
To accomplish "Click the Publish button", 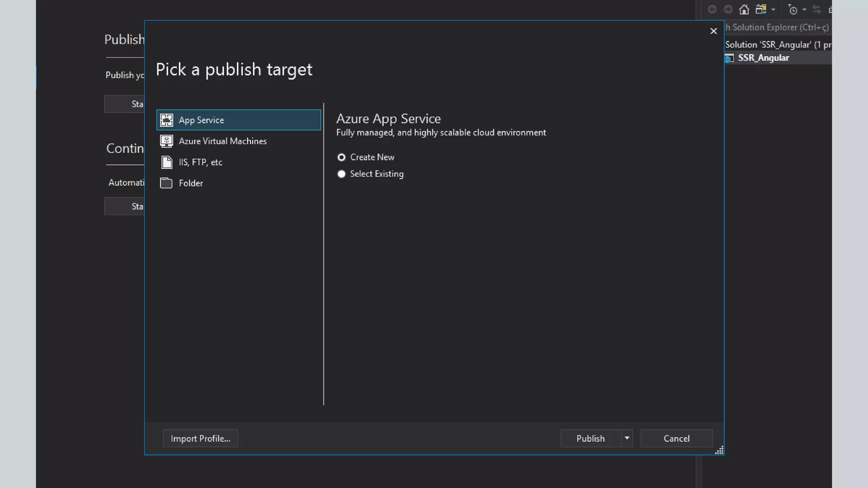I will click(591, 438).
